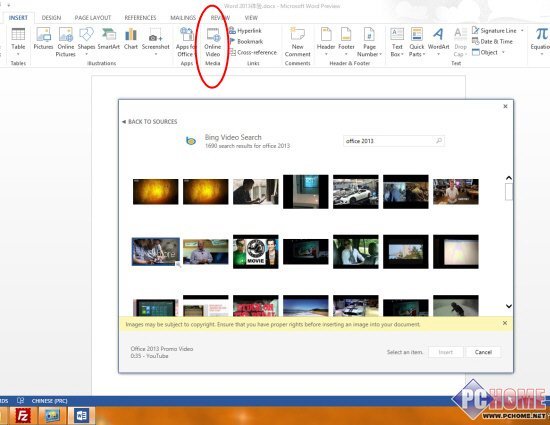Screen dimensions: 550x425
Task: Expand the Signature Line dropdown arrow
Action: point(522,31)
